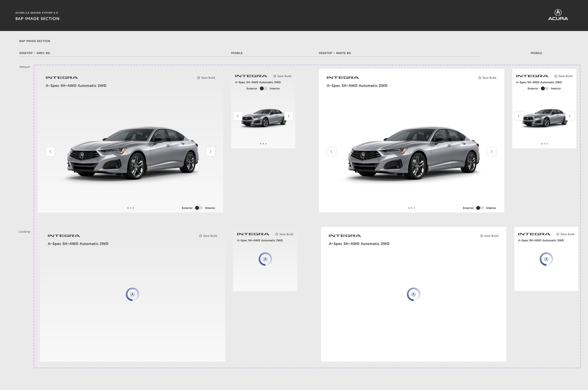
Task: Click 'Default' row label
Action: click(25, 67)
